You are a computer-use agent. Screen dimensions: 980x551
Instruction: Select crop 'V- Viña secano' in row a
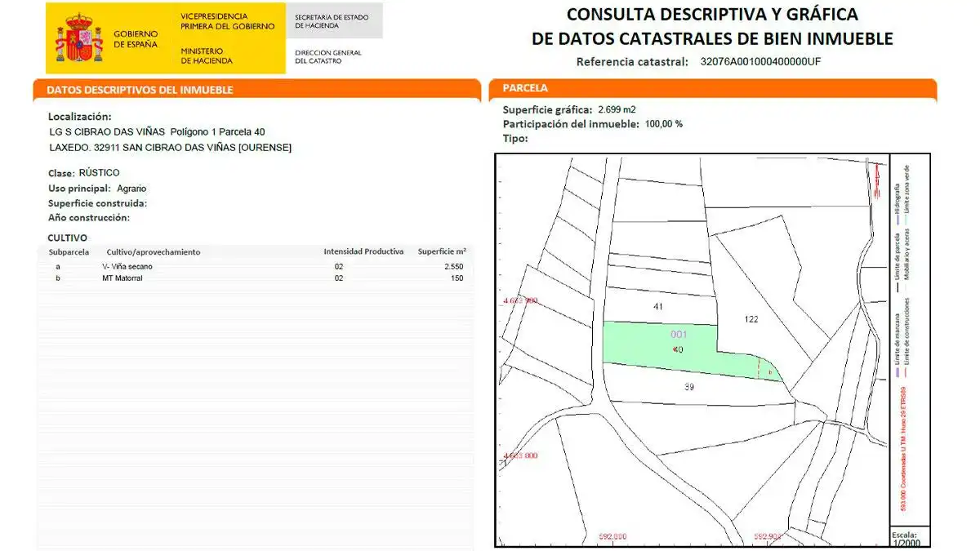click(x=127, y=267)
